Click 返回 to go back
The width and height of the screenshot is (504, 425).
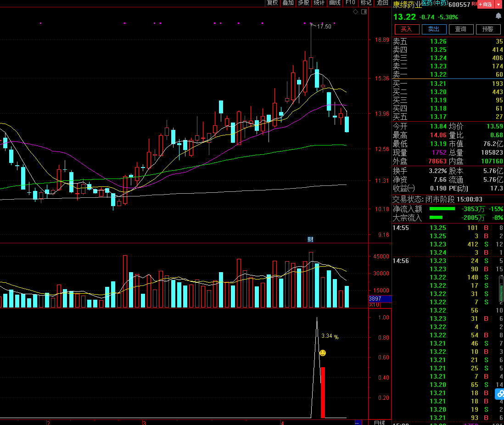382,3
